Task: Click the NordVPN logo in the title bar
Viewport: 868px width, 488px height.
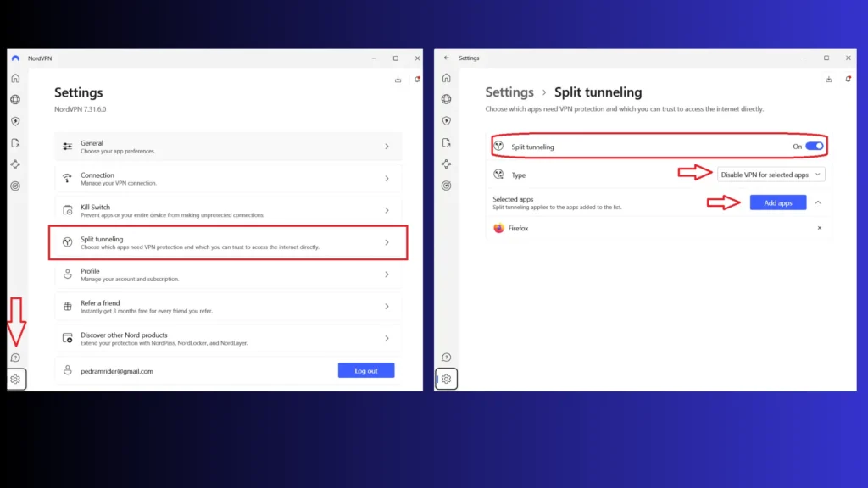Action: tap(15, 58)
